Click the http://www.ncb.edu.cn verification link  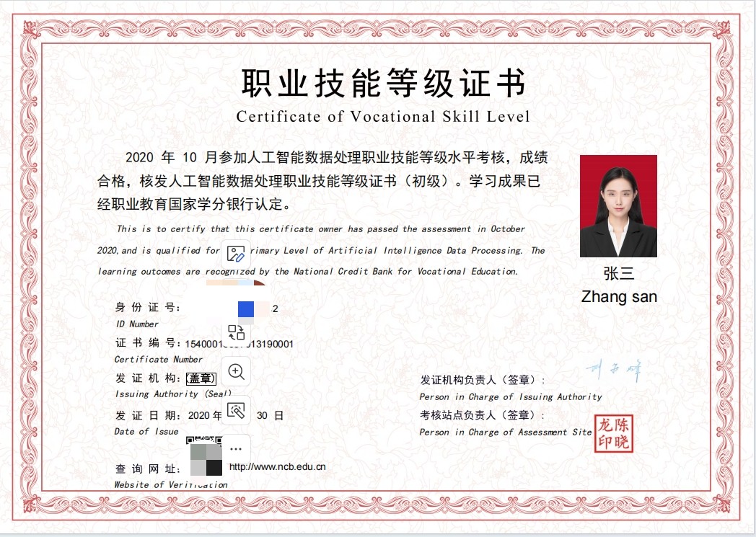[277, 466]
